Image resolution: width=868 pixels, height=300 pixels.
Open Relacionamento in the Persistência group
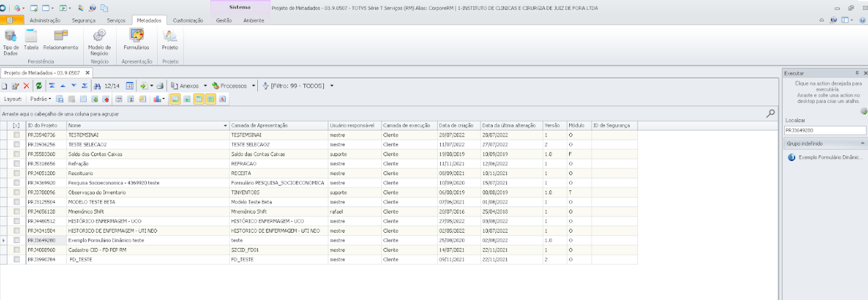click(61, 39)
